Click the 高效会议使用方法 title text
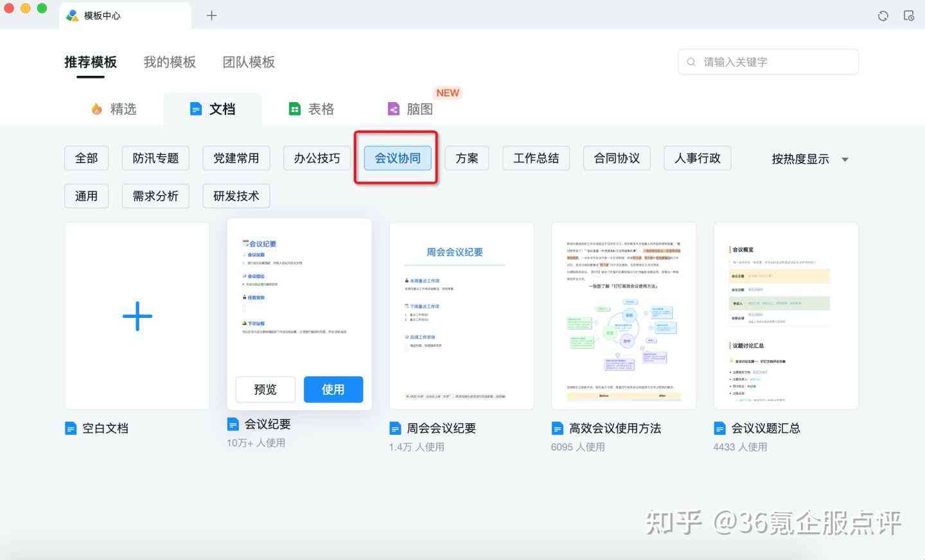 [x=615, y=428]
